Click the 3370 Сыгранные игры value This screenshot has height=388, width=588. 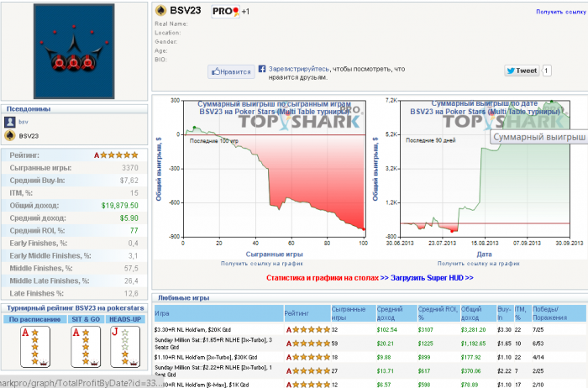[x=129, y=168]
